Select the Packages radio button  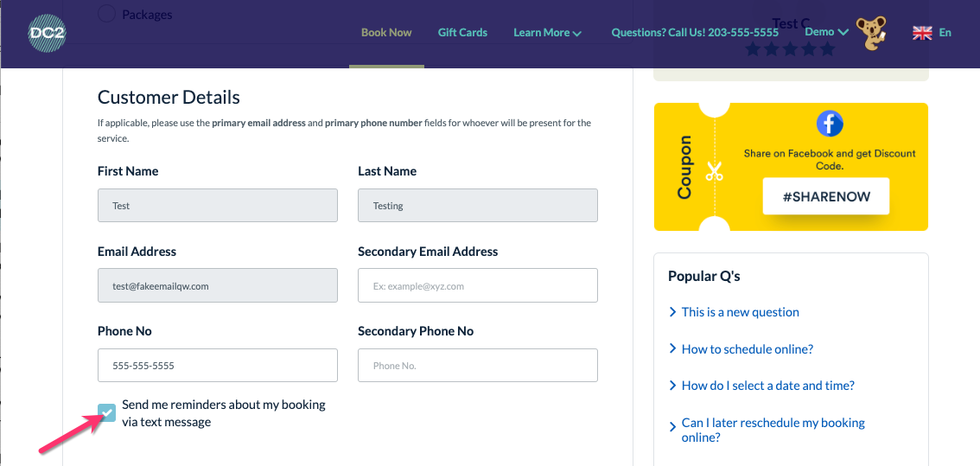click(106, 14)
